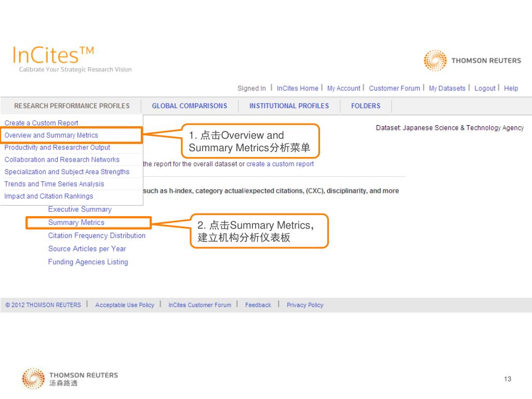Image resolution: width=532 pixels, height=399 pixels.
Task: Switch to Global Comparisons tab
Action: [189, 106]
